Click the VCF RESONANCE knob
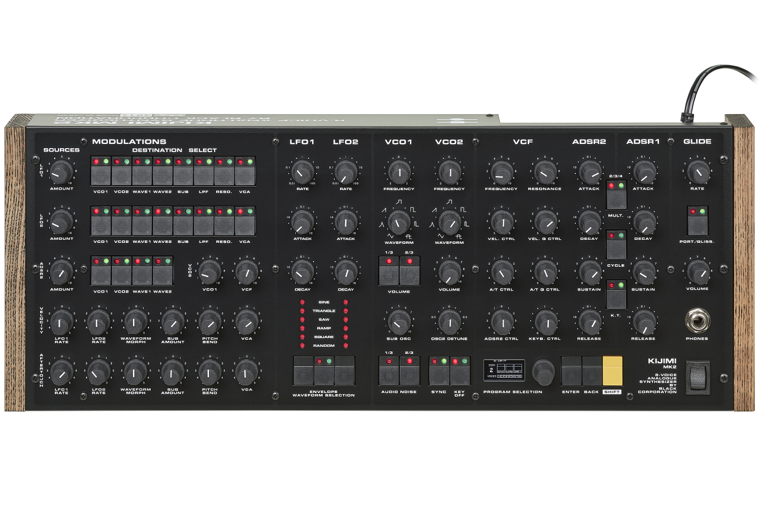The width and height of the screenshot is (760, 532). [x=544, y=172]
